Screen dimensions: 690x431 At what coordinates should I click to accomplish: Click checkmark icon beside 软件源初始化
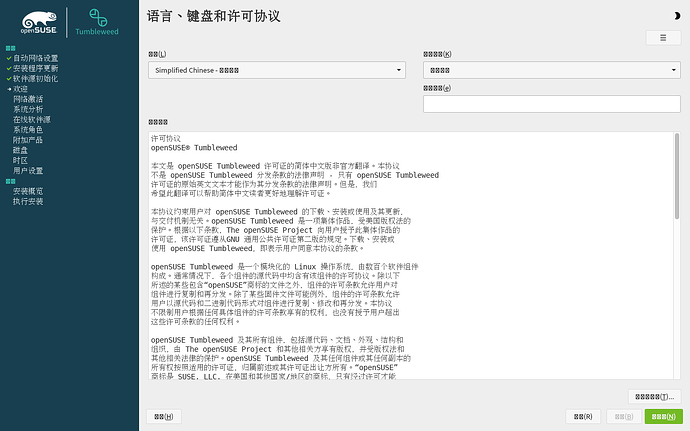click(x=9, y=78)
